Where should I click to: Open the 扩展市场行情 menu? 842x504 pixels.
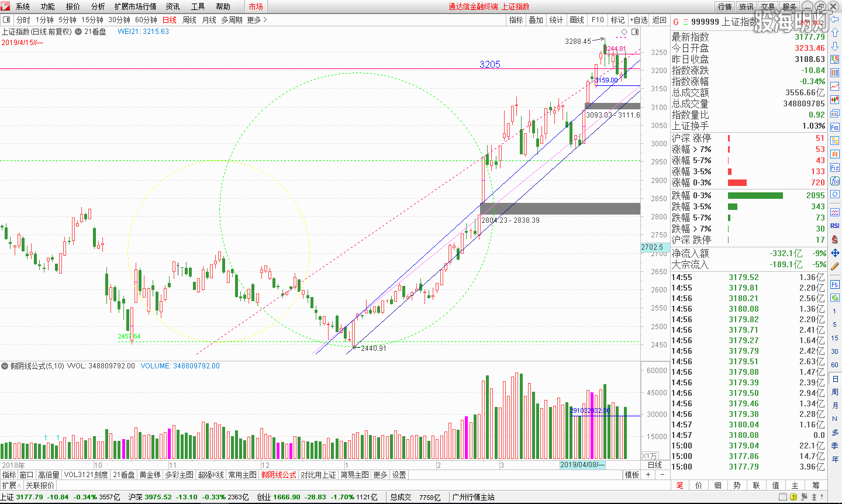pyautogui.click(x=136, y=6)
